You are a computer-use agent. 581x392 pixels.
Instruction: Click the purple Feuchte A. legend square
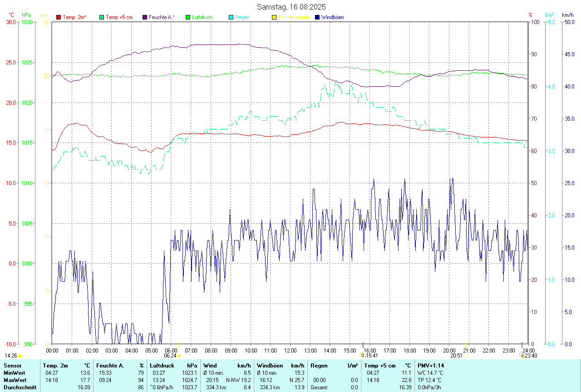coord(145,17)
